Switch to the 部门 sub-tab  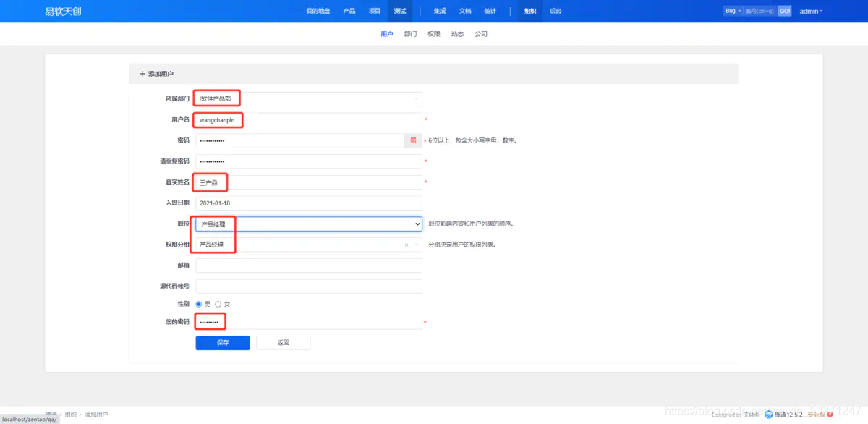click(x=410, y=34)
